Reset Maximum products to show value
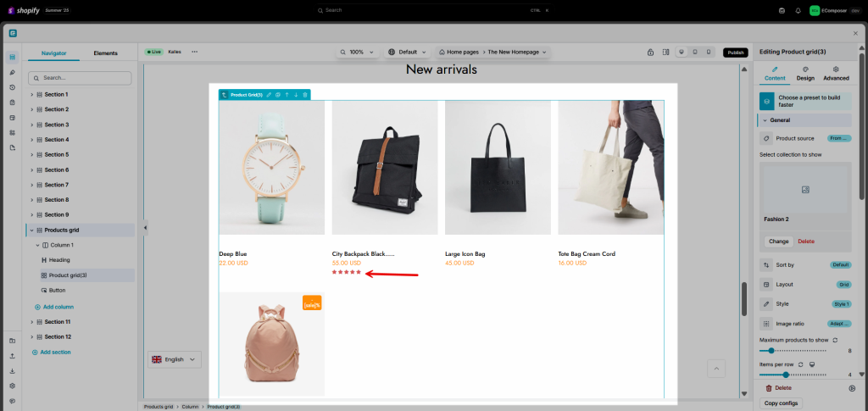This screenshot has width=868, height=411. pyautogui.click(x=835, y=340)
